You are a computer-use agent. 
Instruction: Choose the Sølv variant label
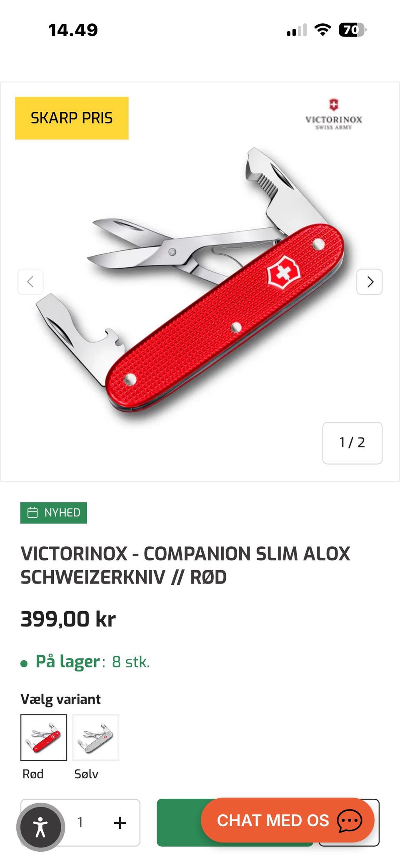tap(86, 774)
